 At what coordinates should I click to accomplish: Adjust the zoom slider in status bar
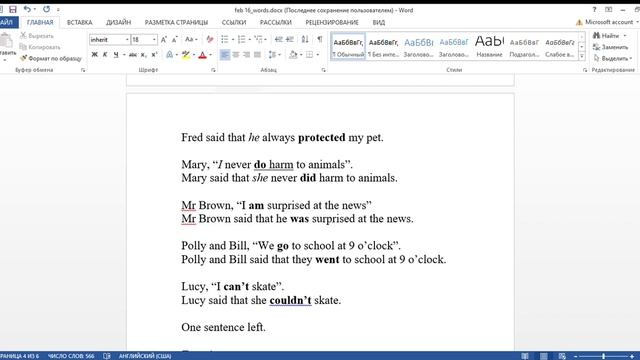point(603,356)
